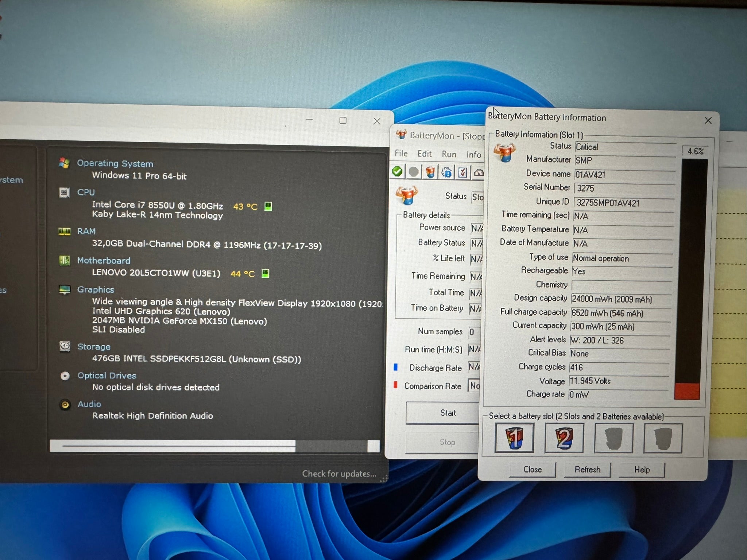
Task: Open the Optical Drives section link
Action: (x=107, y=376)
